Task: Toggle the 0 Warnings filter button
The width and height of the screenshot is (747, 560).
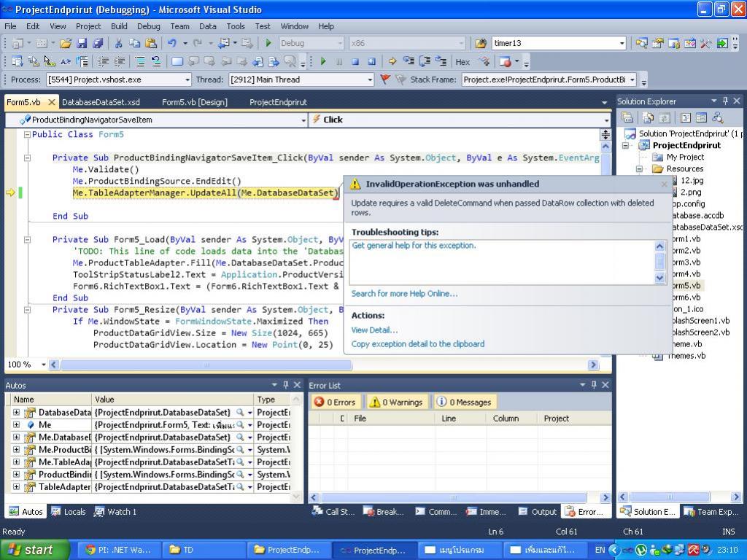Action: pyautogui.click(x=395, y=402)
